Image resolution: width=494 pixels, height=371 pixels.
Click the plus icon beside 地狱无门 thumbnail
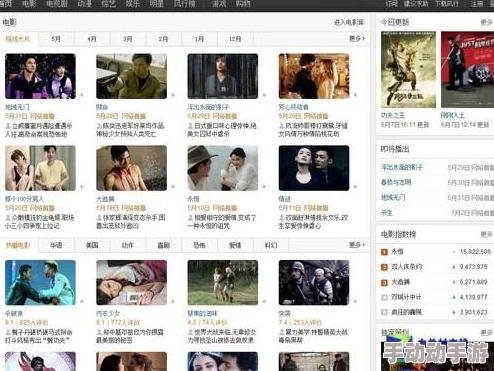coord(82,95)
